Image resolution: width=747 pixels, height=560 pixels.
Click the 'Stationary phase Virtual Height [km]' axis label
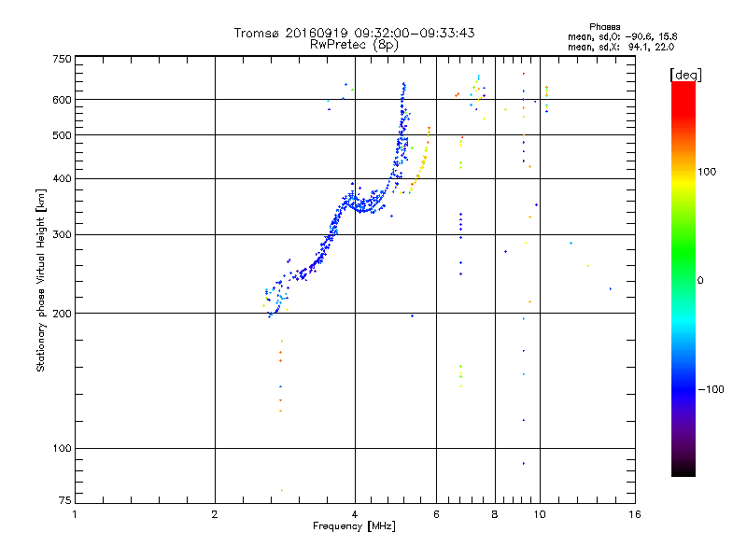click(40, 280)
